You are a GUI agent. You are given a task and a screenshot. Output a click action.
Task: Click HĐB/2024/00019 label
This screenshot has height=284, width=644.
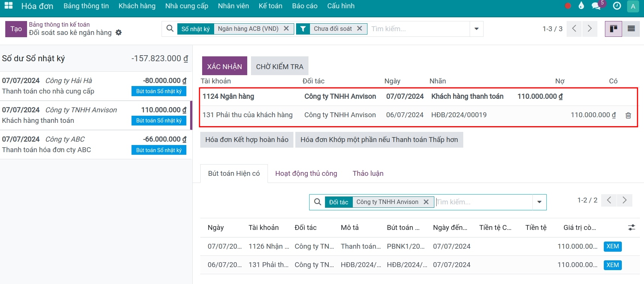pos(459,115)
